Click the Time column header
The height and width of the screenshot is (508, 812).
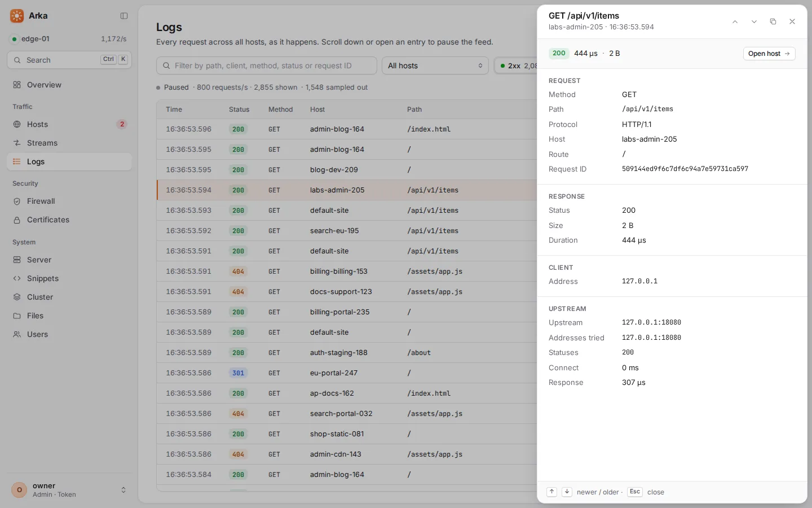174,110
